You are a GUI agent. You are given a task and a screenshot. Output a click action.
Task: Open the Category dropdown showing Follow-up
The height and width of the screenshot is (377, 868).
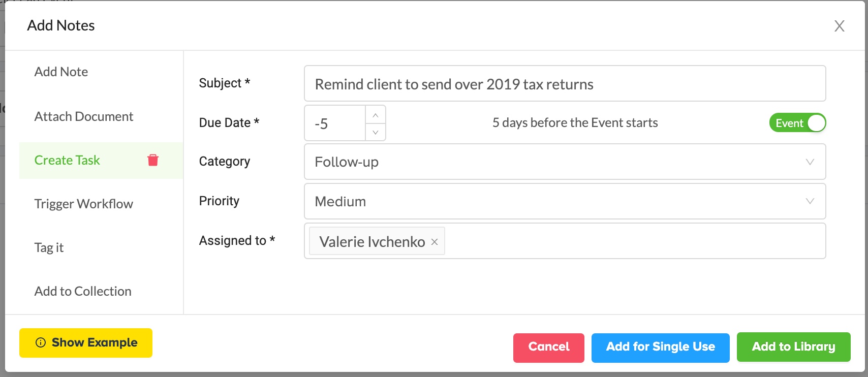tap(565, 162)
